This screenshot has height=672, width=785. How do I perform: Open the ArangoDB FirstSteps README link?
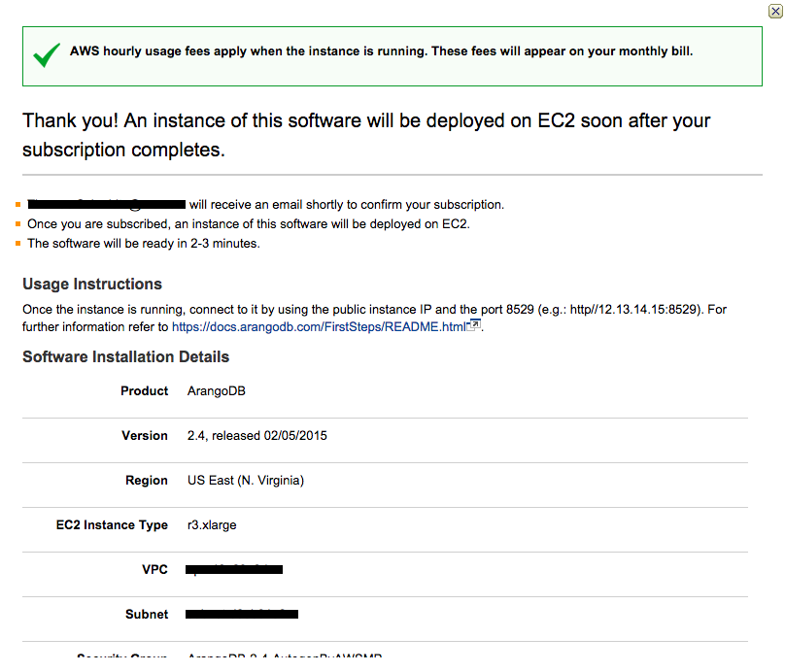319,327
